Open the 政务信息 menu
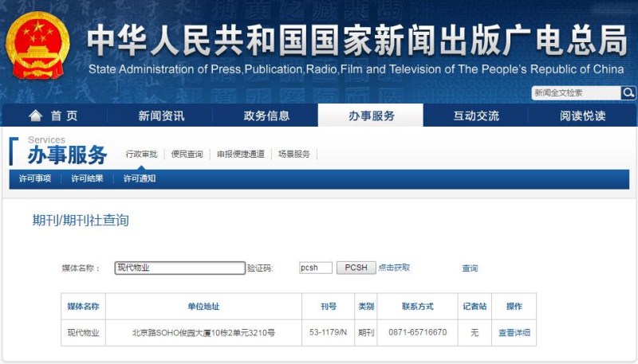The image size is (638, 364). (x=266, y=115)
